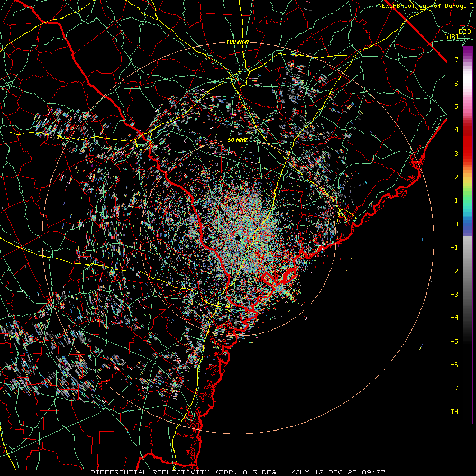This screenshot has height=476, width=476.
Task: Click the "-4" value on the color scale
Action: click(454, 318)
